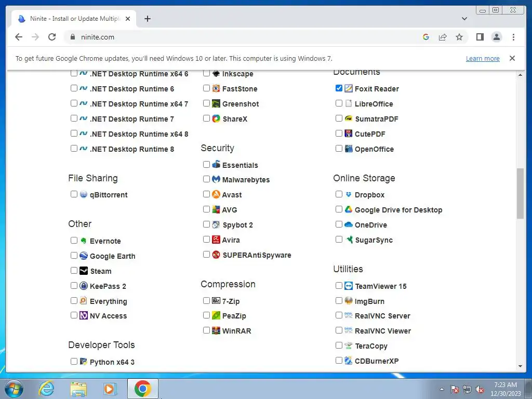
Task: Close the Ninite tab
Action: pyautogui.click(x=128, y=19)
